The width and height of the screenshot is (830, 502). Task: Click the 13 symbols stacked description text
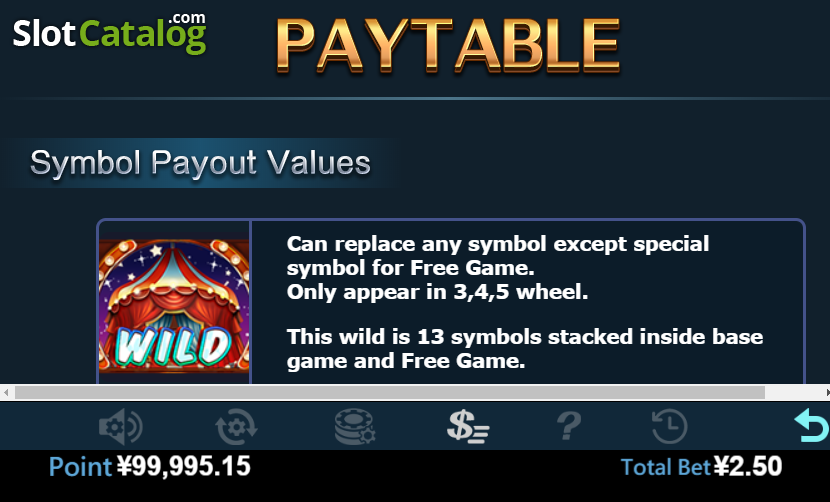(525, 349)
